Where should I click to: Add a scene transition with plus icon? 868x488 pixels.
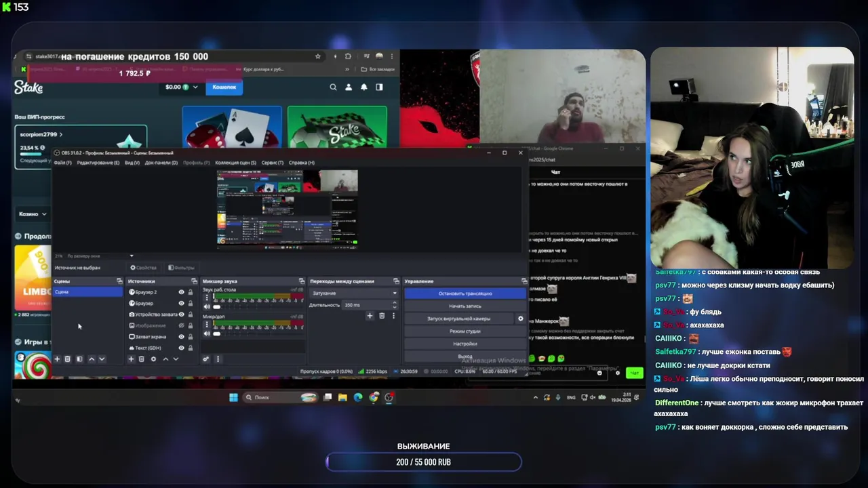(370, 316)
